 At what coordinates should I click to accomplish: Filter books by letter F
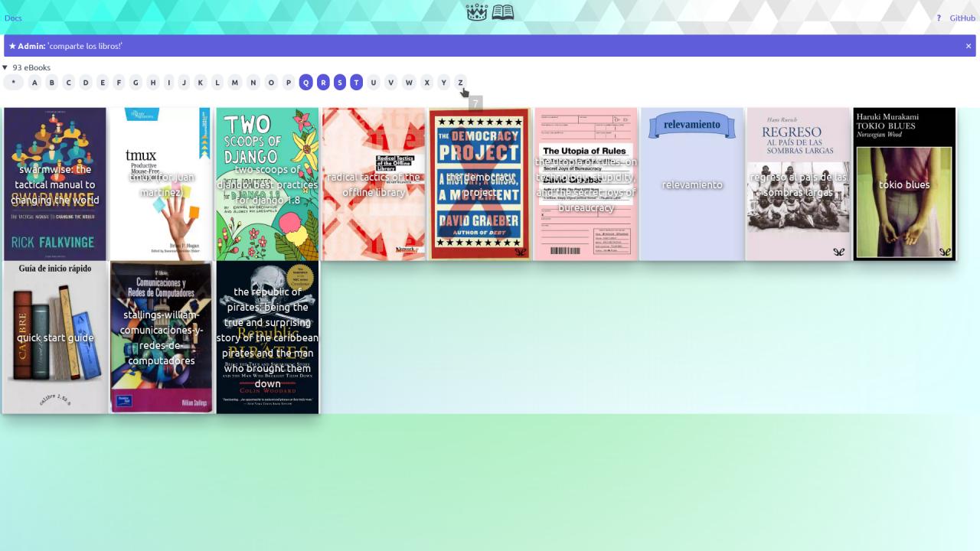pos(119,83)
